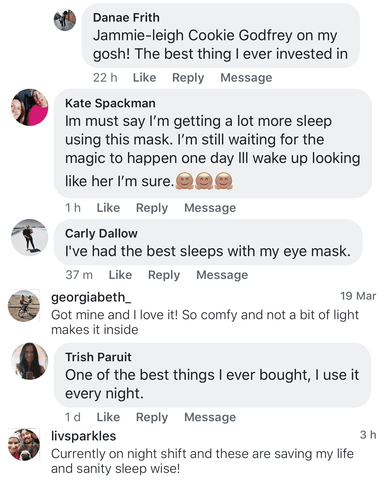This screenshot has width=384, height=480.
Task: Like Carly Dallow's eye mask comment
Action: (120, 275)
